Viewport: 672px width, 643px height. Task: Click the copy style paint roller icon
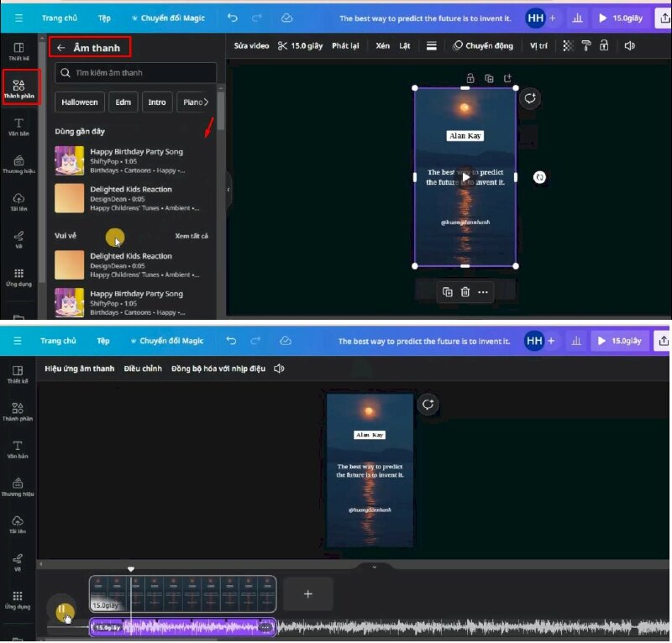click(586, 45)
